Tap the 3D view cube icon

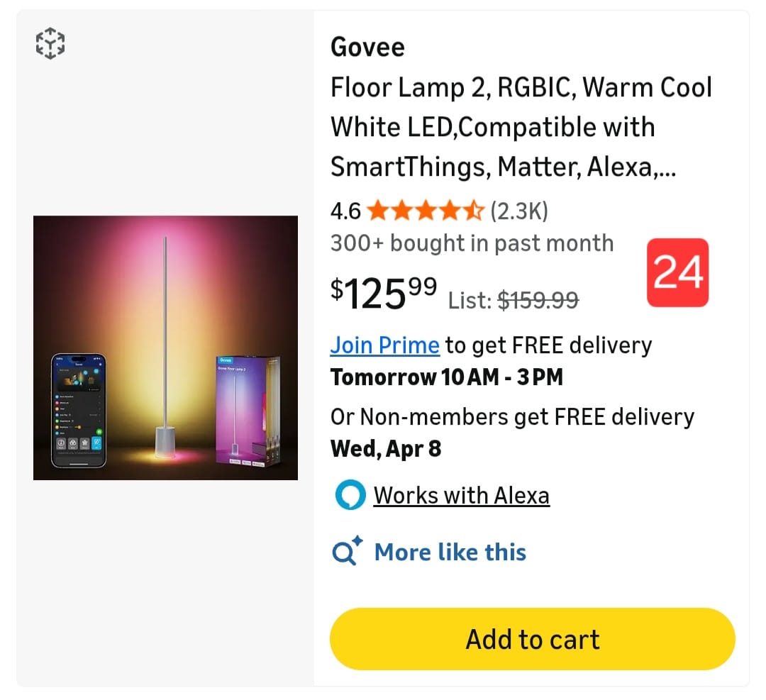click(x=50, y=44)
